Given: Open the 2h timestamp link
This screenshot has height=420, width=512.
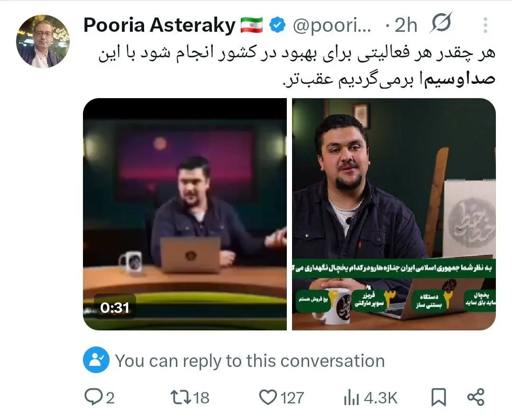Looking at the screenshot, I should pos(406,25).
